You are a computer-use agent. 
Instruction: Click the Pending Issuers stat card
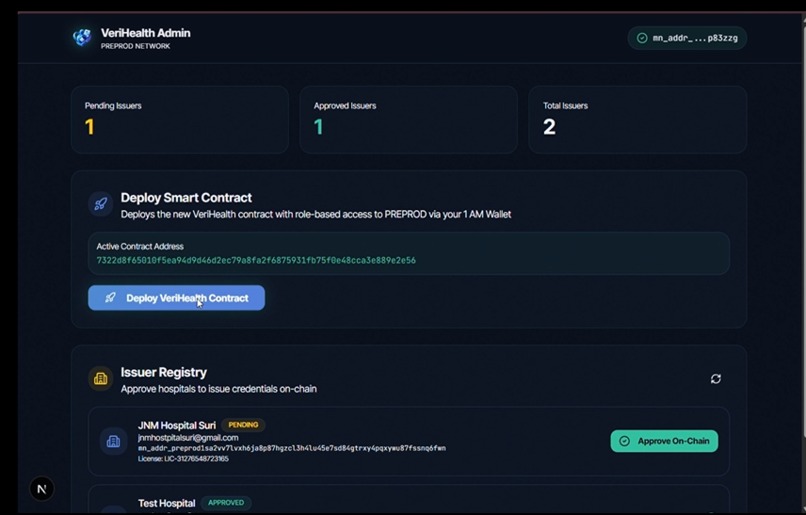click(x=179, y=120)
